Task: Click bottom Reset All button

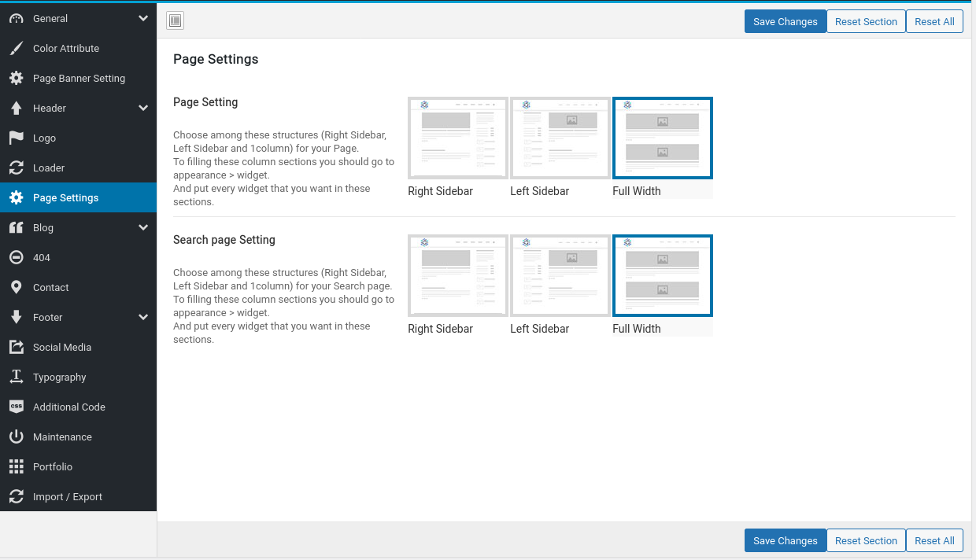Action: [x=934, y=540]
